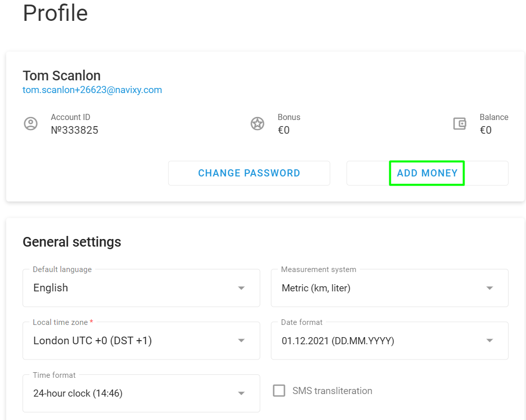This screenshot has height=420, width=526.
Task: Click the Bonus star badge icon
Action: (x=257, y=123)
